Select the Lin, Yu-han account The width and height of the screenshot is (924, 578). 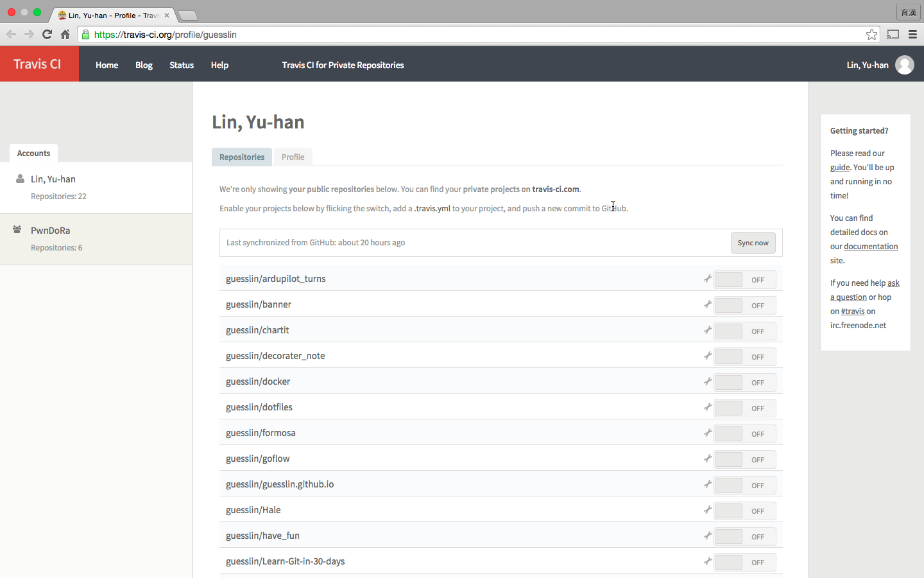[x=96, y=188]
